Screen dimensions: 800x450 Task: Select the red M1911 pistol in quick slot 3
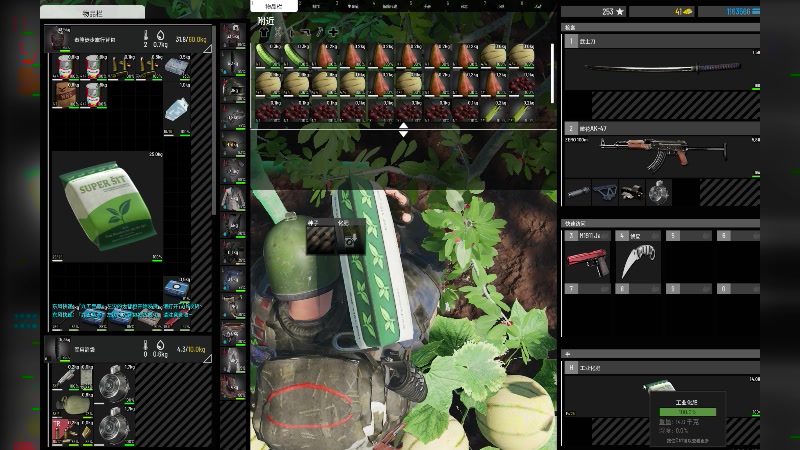[587, 261]
